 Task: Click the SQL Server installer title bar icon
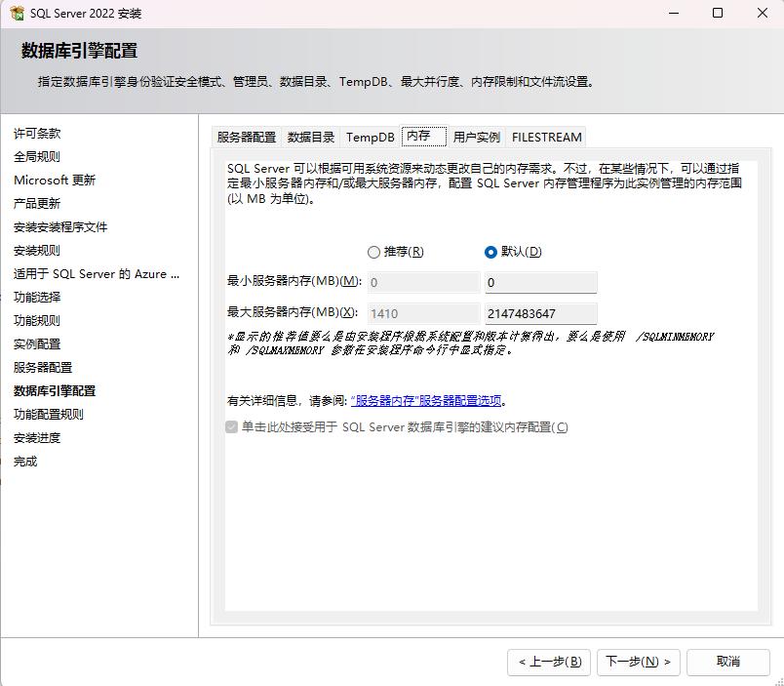tap(17, 14)
